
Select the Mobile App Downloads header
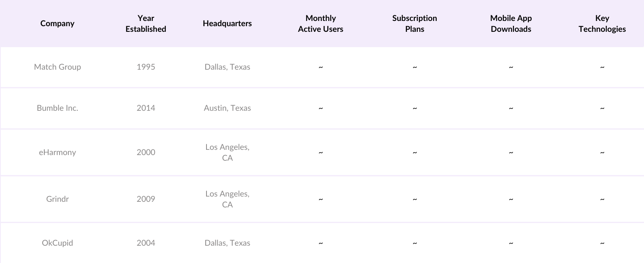tap(511, 23)
